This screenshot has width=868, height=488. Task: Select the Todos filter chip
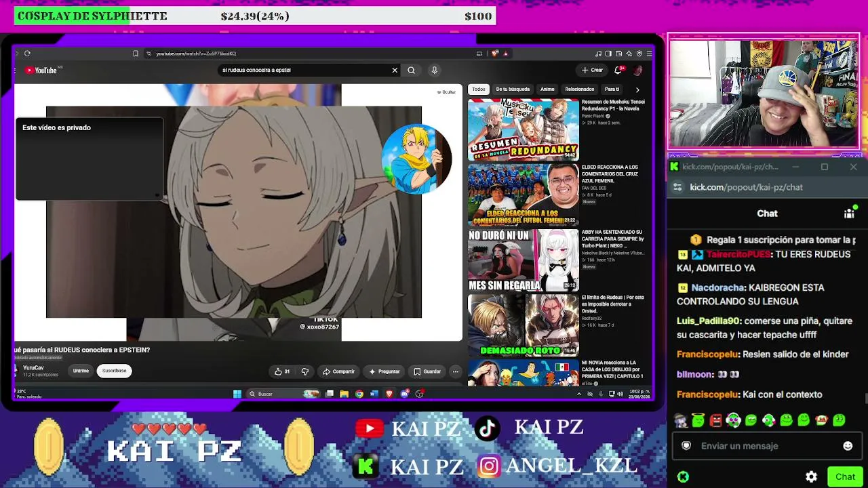[x=479, y=89]
